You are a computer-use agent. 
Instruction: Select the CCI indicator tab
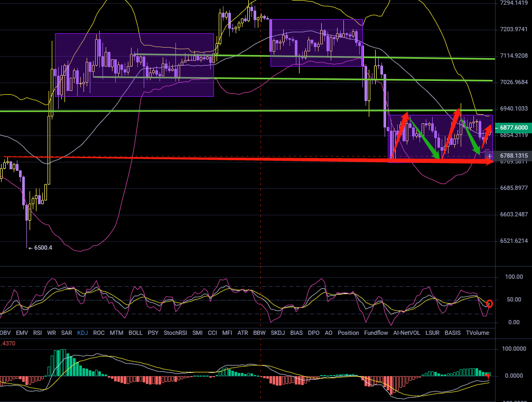(x=212, y=333)
